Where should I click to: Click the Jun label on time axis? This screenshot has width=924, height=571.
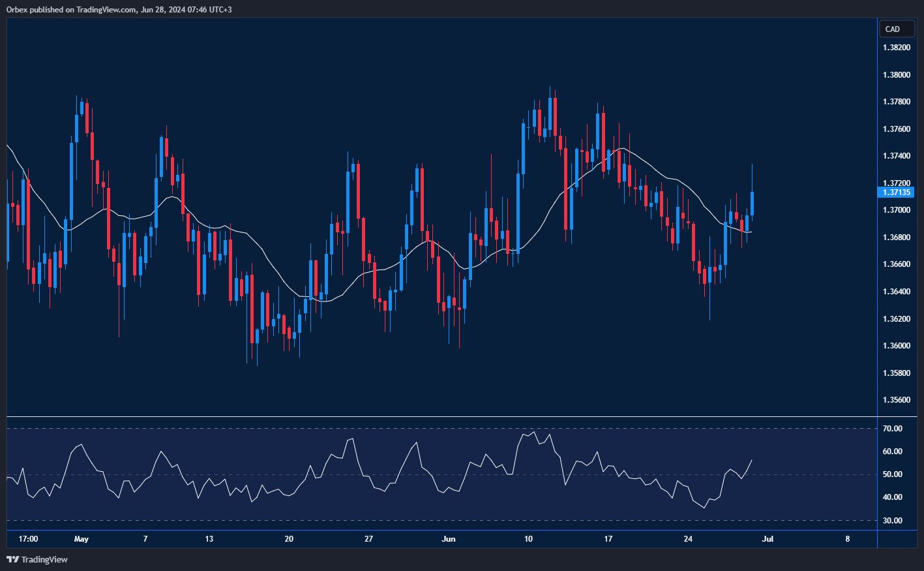click(x=448, y=539)
